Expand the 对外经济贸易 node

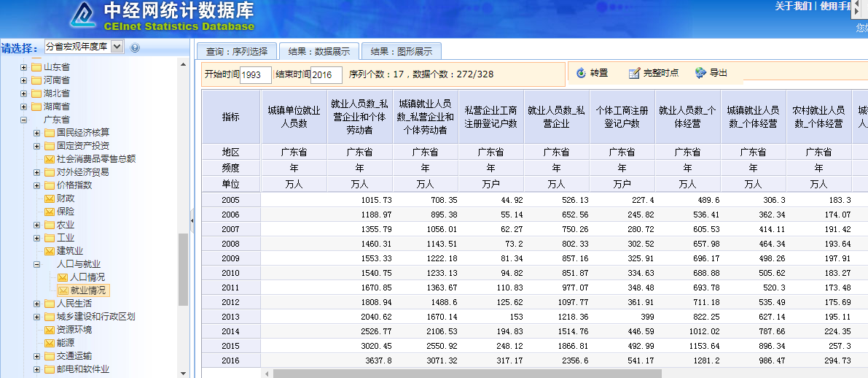click(36, 172)
